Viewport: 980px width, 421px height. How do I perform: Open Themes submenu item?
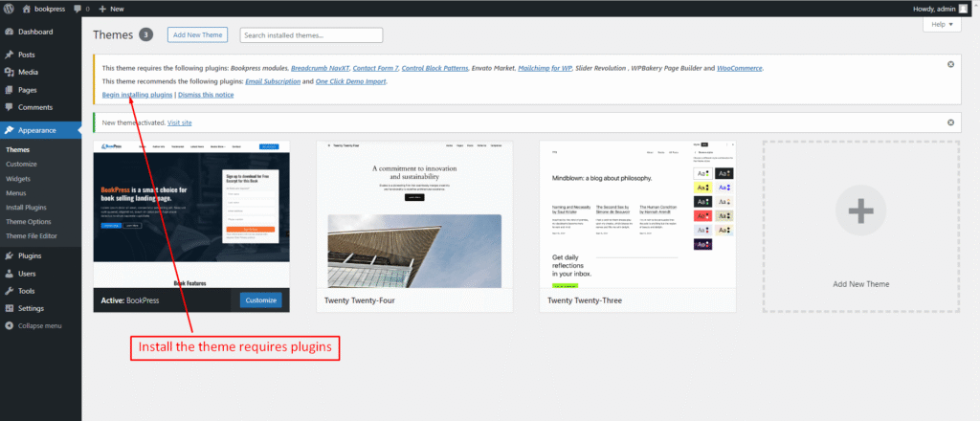click(x=17, y=150)
